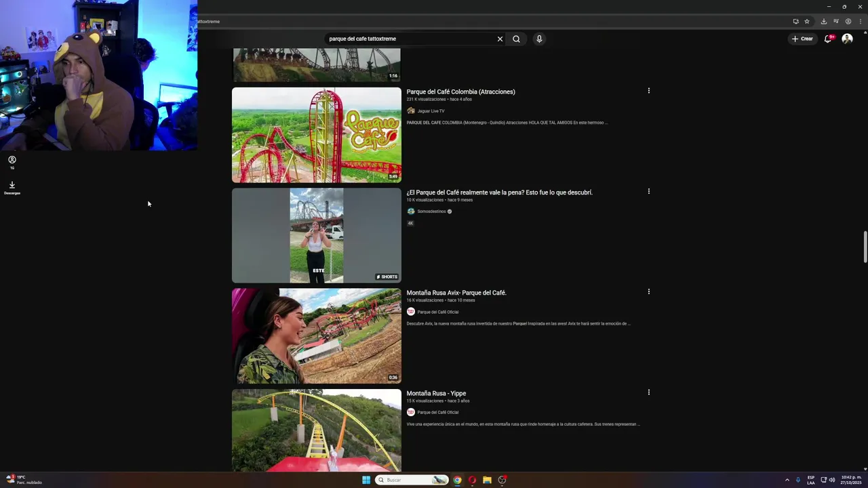
Task: Open the Montaña Rusa - Yippe thumbnail
Action: (x=317, y=430)
